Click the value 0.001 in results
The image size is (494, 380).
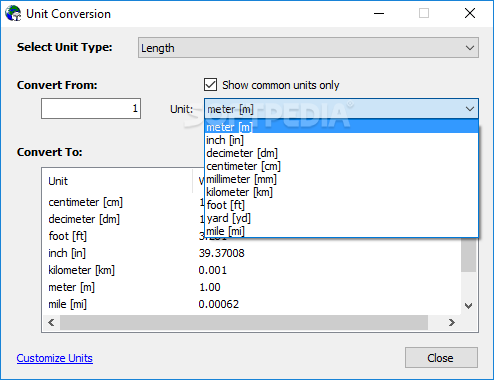click(x=213, y=270)
